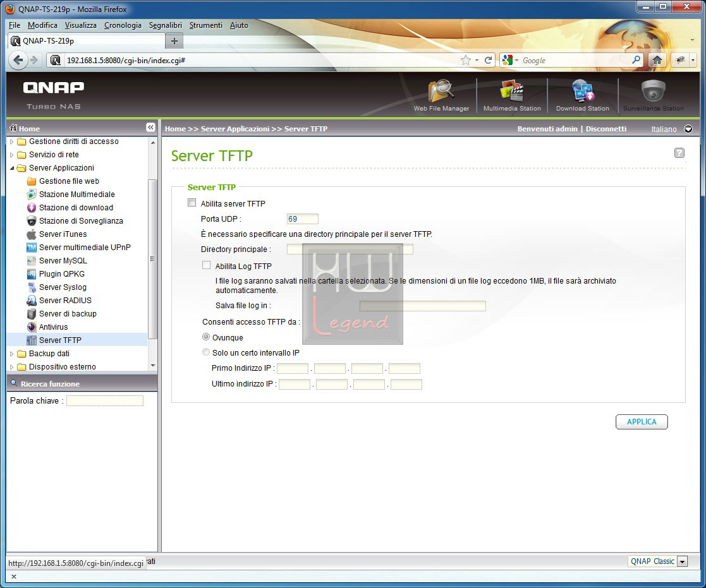Open the Segnalibri menu
Image resolution: width=706 pixels, height=588 pixels.
tap(165, 25)
